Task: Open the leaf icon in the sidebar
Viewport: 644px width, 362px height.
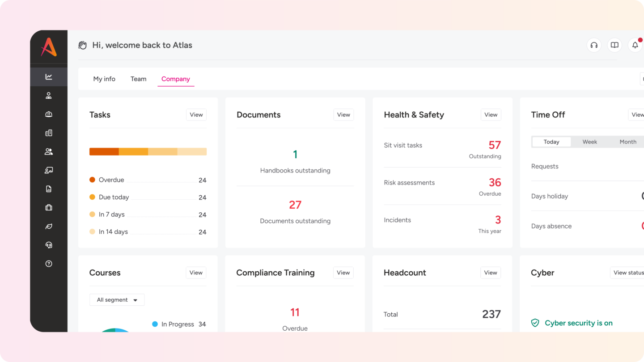Action: [x=49, y=227]
